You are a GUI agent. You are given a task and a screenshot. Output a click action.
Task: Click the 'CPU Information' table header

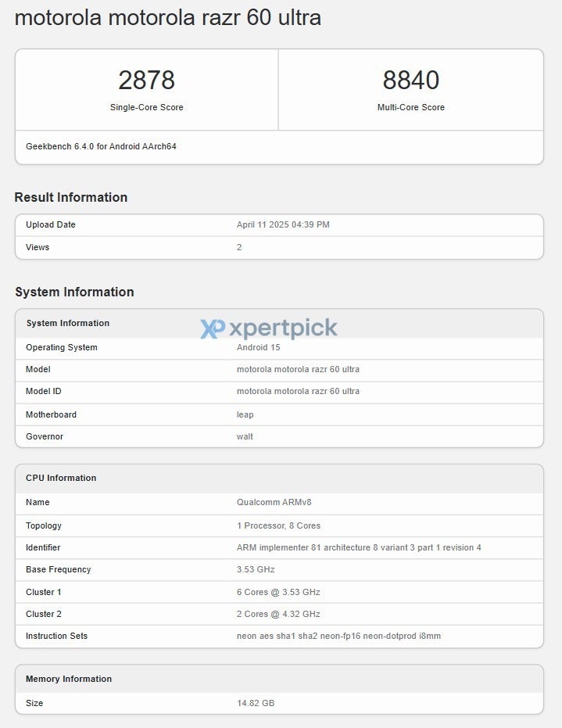point(61,478)
